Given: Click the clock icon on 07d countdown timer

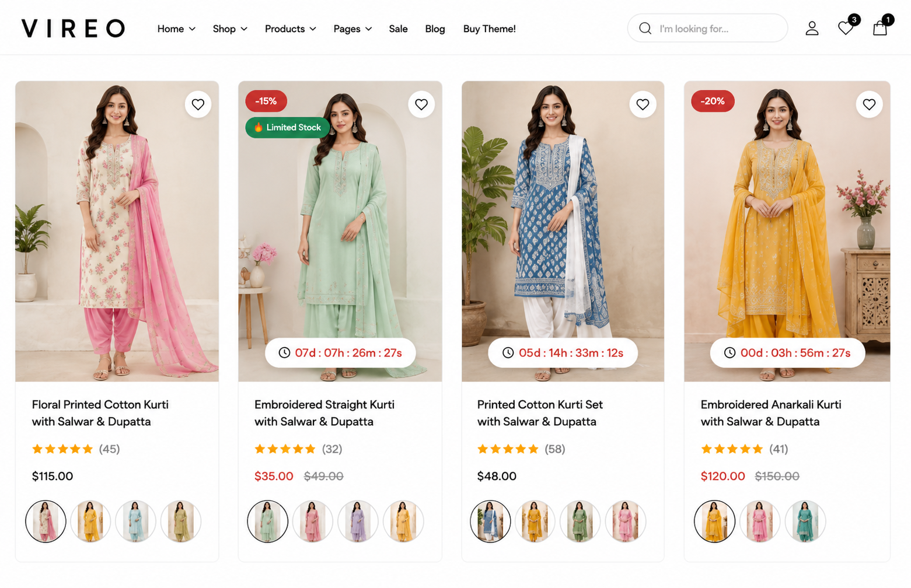Looking at the screenshot, I should tap(284, 353).
